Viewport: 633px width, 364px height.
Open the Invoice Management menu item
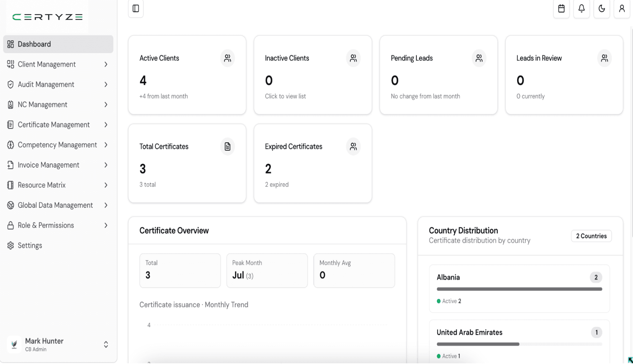coord(58,165)
